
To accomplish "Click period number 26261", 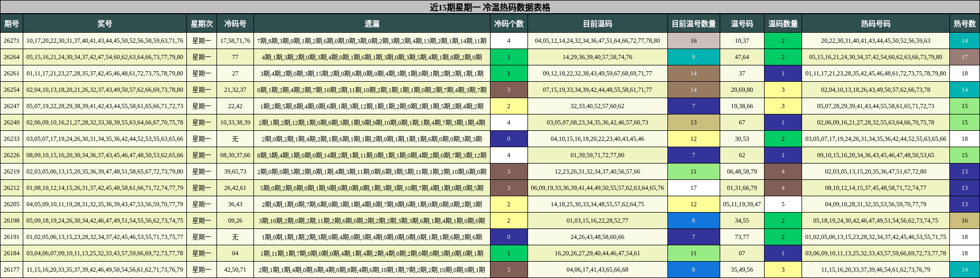I will tap(12, 73).
